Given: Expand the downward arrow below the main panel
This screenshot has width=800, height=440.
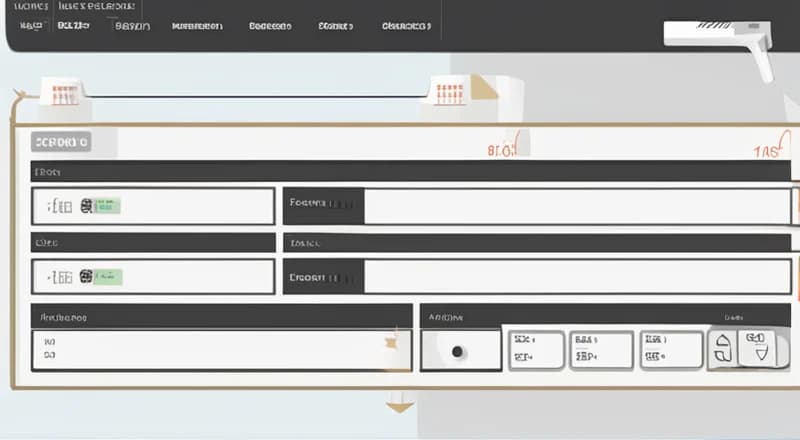Looking at the screenshot, I should tap(400, 405).
